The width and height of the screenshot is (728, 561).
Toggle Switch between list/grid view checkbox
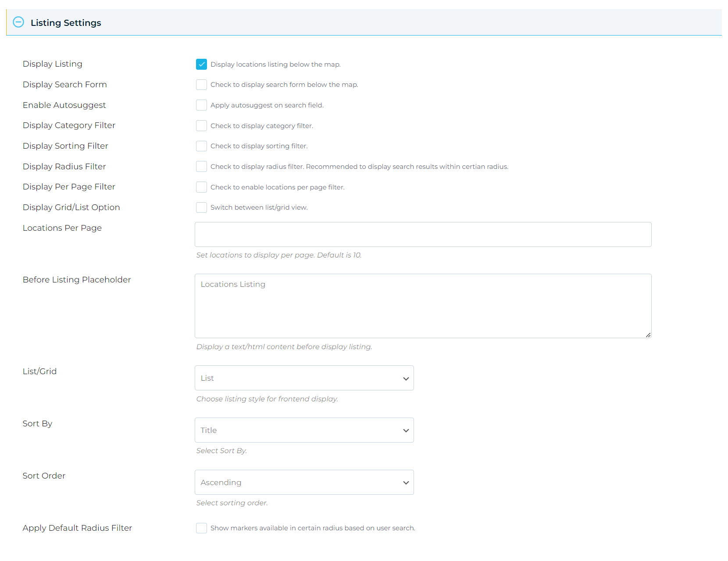(x=201, y=207)
